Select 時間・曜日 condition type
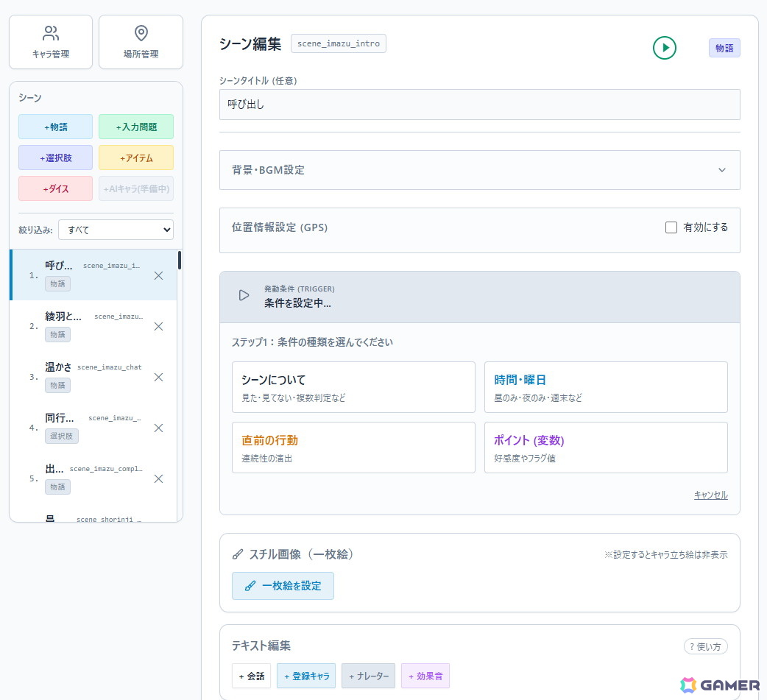Screen dimensions: 767x700 point(606,387)
